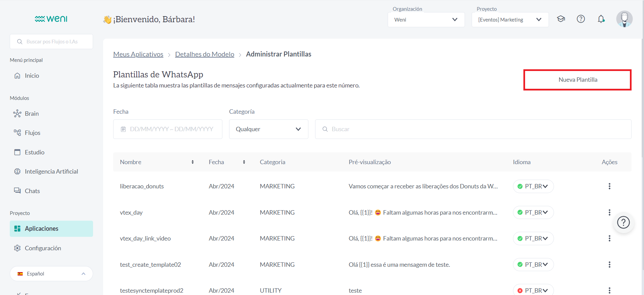Click the Buscar template search field

pyautogui.click(x=473, y=129)
